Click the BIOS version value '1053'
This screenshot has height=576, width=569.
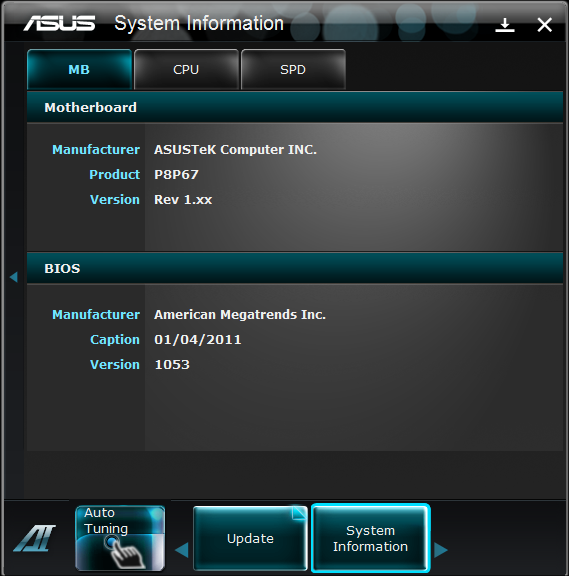pos(172,364)
